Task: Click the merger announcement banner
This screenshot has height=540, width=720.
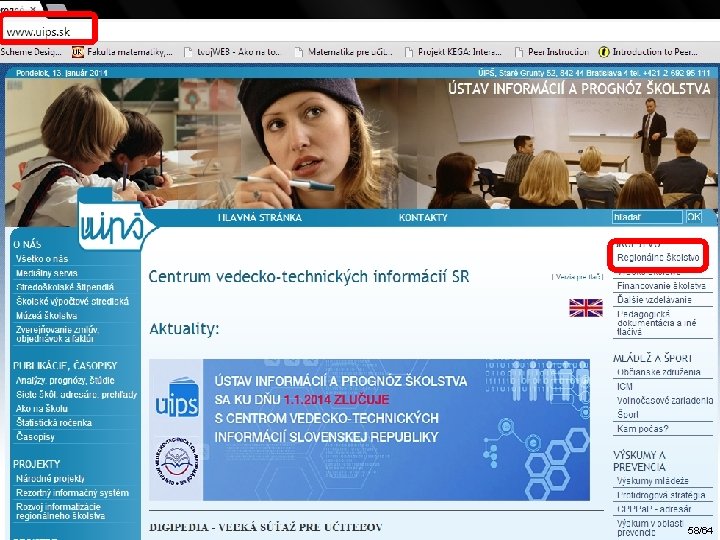Action: pos(369,430)
